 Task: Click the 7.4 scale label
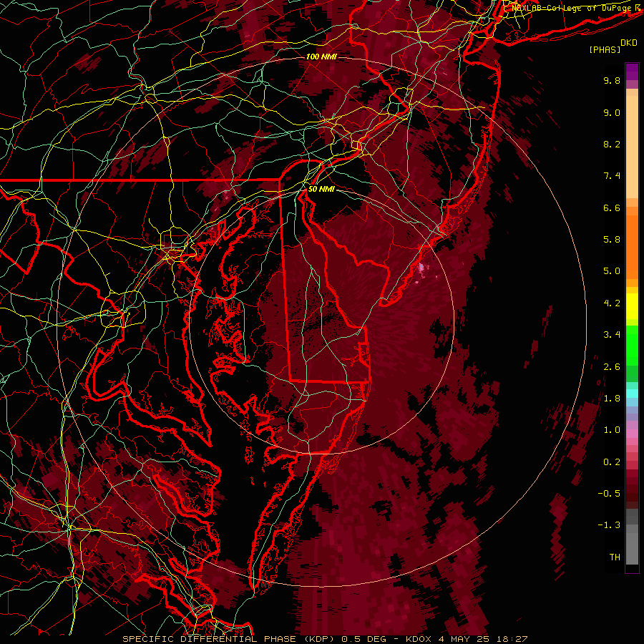(x=612, y=176)
